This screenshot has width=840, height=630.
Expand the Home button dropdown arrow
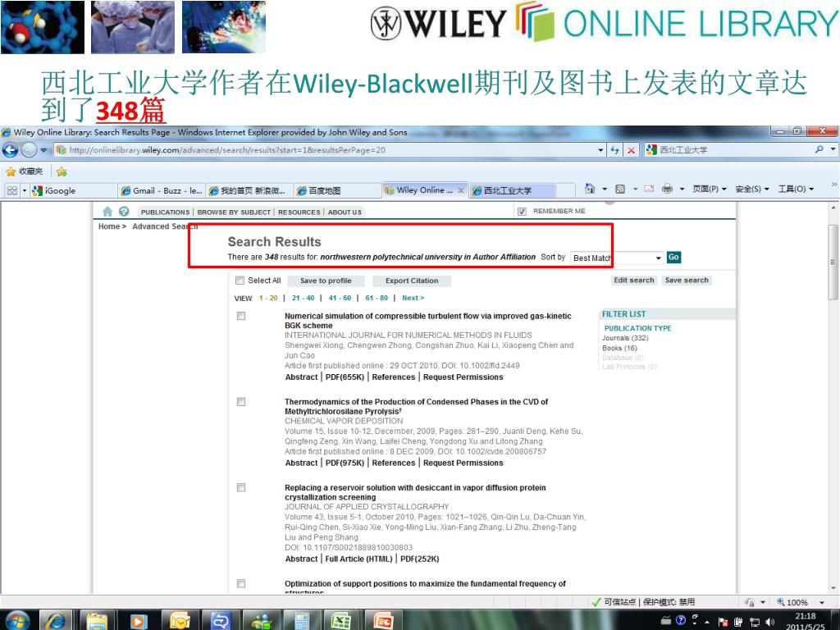click(605, 189)
